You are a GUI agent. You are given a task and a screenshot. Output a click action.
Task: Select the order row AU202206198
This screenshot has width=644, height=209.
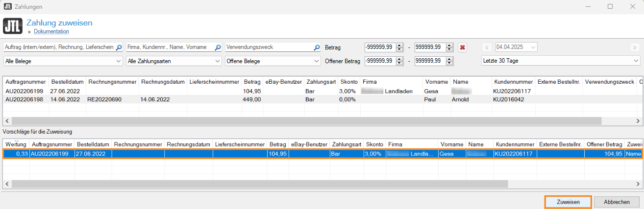pos(25,99)
